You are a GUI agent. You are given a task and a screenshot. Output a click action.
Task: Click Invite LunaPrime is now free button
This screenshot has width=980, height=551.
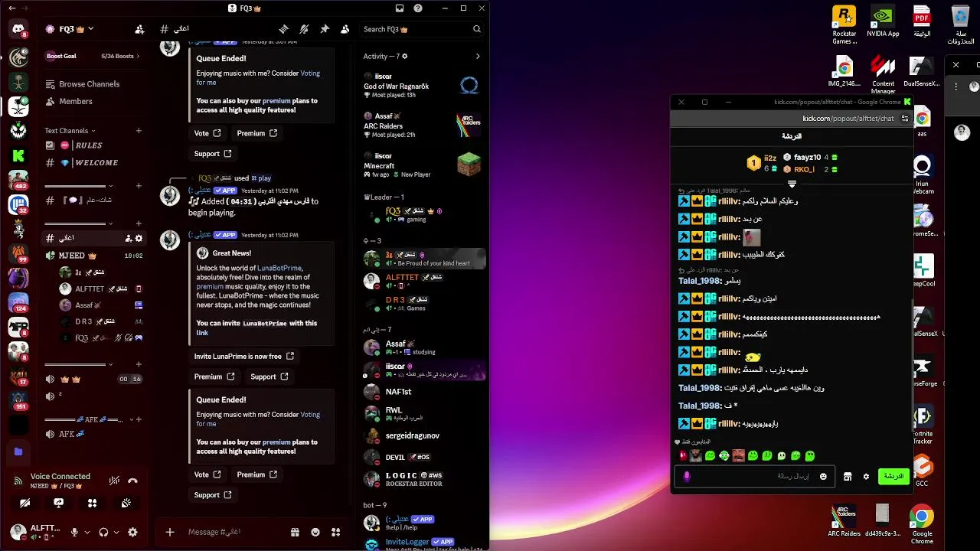tap(243, 356)
